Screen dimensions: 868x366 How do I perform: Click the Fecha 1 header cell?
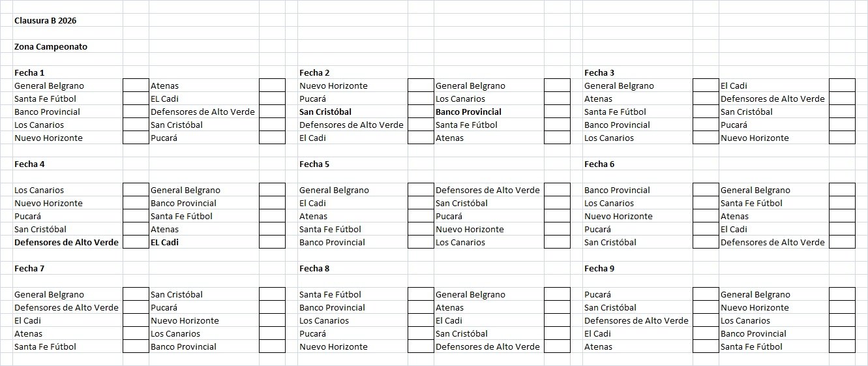pos(68,72)
